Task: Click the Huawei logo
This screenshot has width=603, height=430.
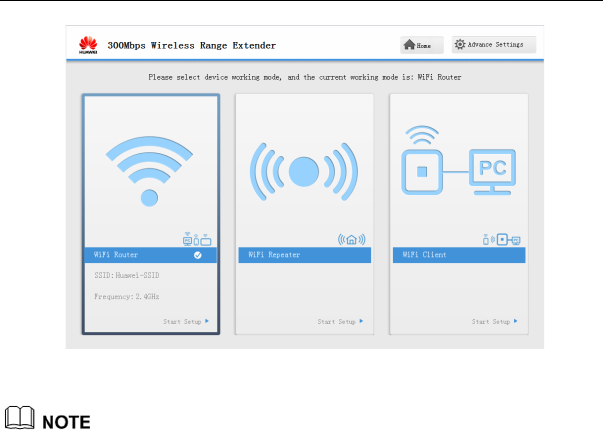Action: [x=88, y=45]
